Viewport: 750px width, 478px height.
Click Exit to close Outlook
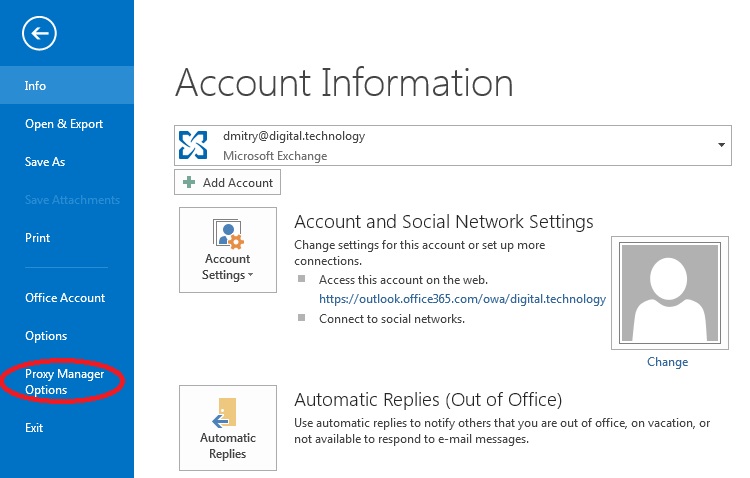(x=35, y=428)
